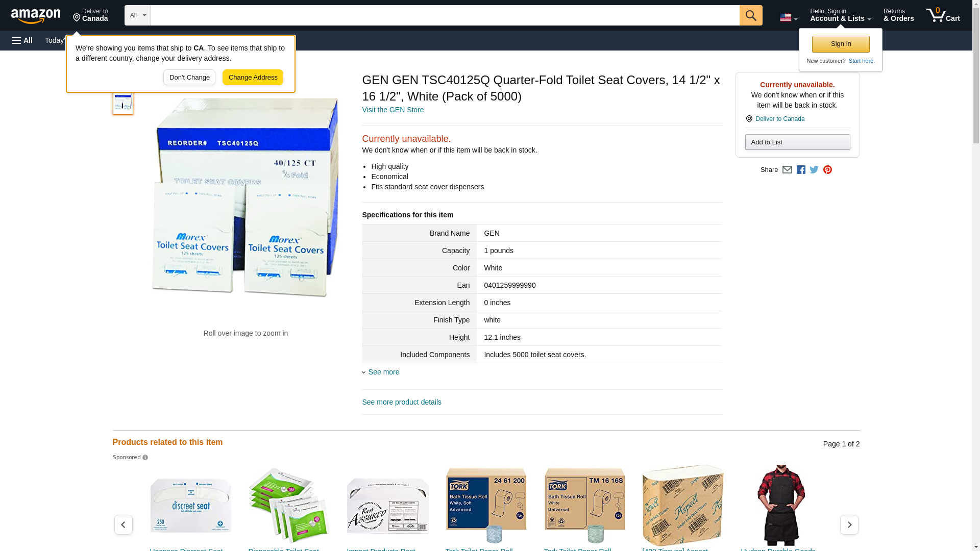The width and height of the screenshot is (980, 551).
Task: Share on Facebook icon
Action: click(x=801, y=170)
